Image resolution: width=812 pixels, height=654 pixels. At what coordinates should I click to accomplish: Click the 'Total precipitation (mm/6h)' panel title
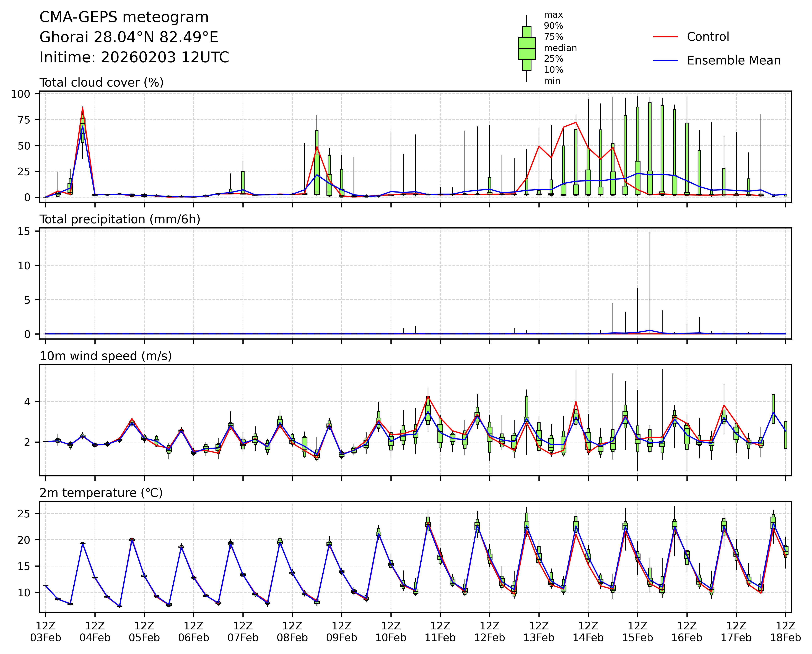point(120,219)
